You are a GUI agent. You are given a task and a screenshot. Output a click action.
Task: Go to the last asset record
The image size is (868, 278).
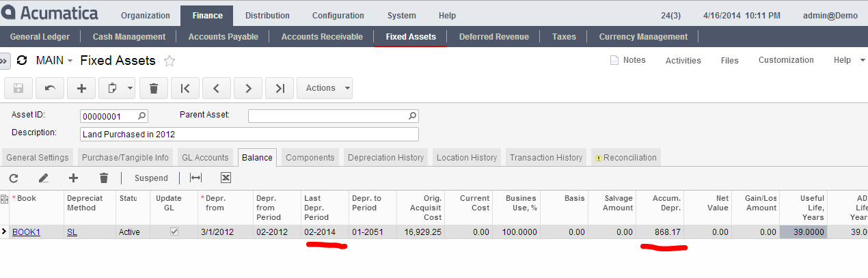(x=280, y=88)
